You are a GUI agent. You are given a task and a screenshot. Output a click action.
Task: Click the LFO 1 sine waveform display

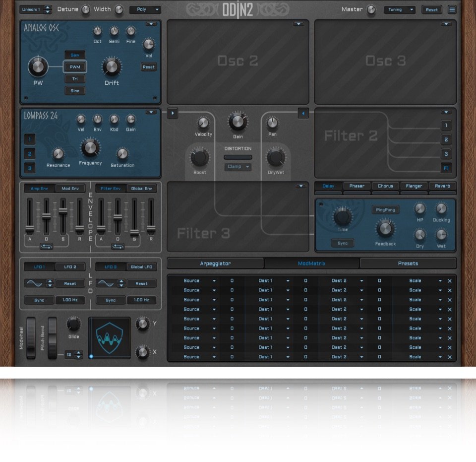(x=35, y=283)
